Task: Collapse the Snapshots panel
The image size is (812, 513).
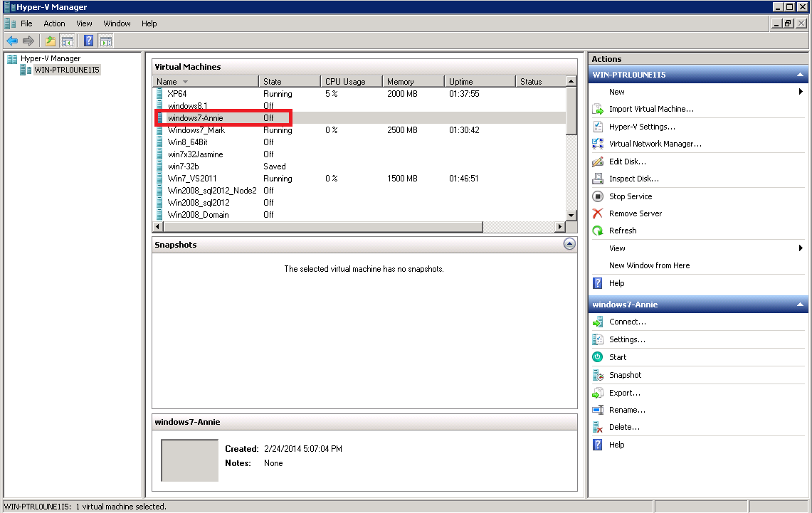Action: tap(569, 244)
